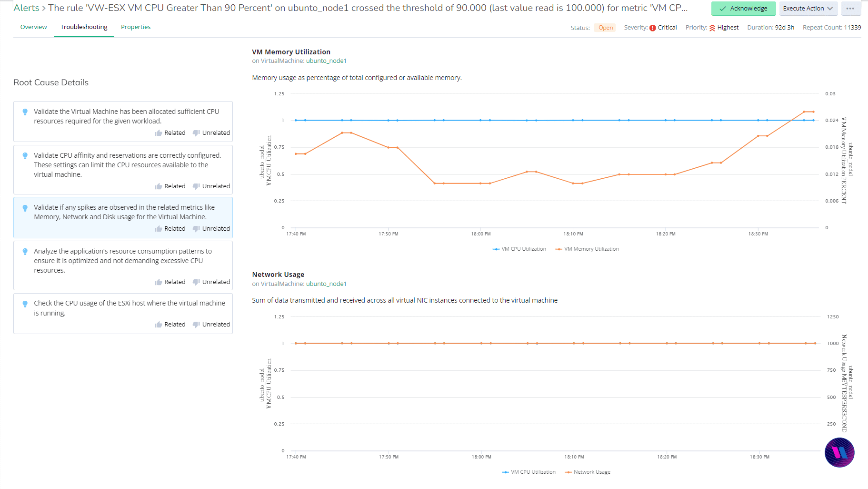
Task: Click the Alerts breadcrumb link
Action: (x=26, y=8)
